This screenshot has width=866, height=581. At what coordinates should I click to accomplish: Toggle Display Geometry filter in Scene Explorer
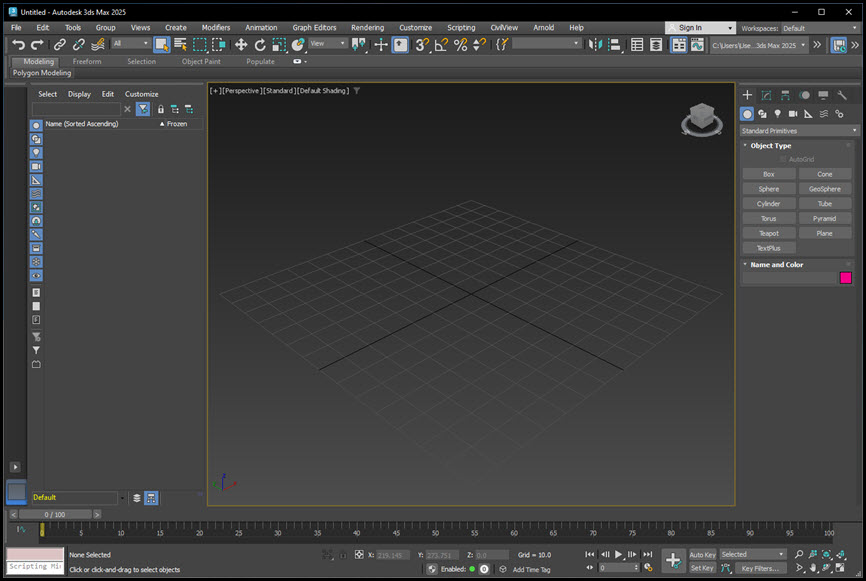pos(36,125)
